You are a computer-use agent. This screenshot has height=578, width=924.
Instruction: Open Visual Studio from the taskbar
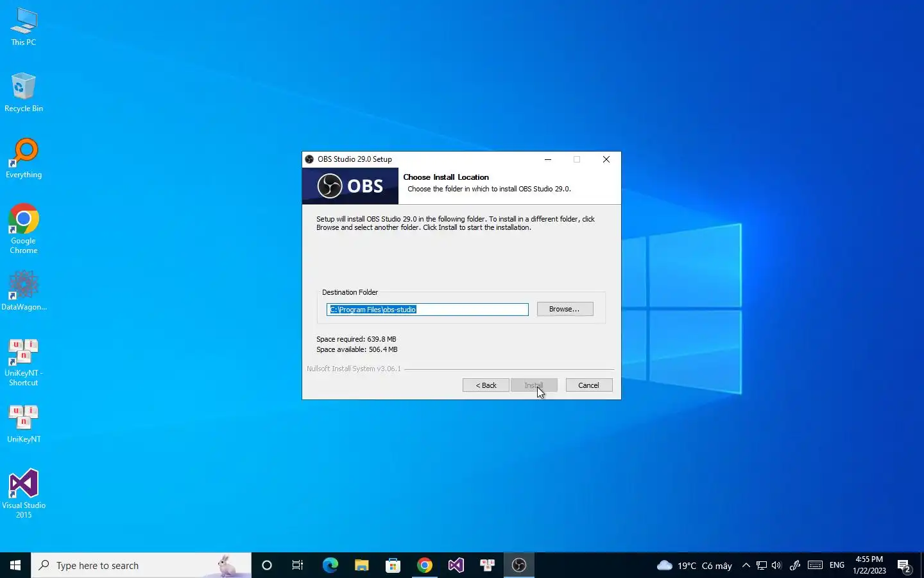(456, 565)
